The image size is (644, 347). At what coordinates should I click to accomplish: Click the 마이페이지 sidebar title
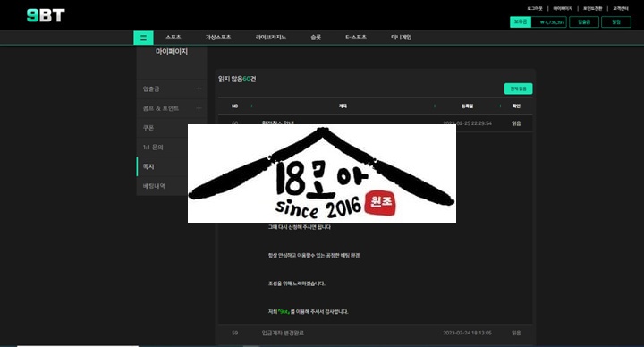click(172, 52)
